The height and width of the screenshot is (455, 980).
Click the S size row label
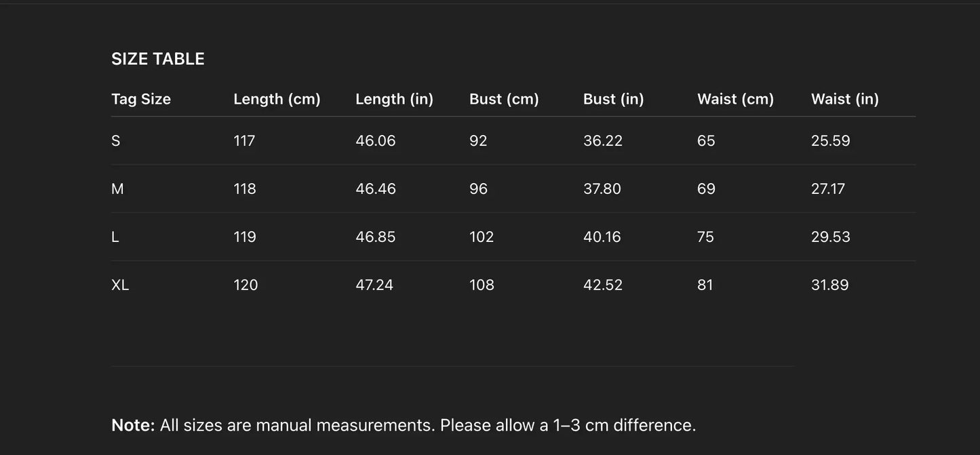(x=116, y=141)
